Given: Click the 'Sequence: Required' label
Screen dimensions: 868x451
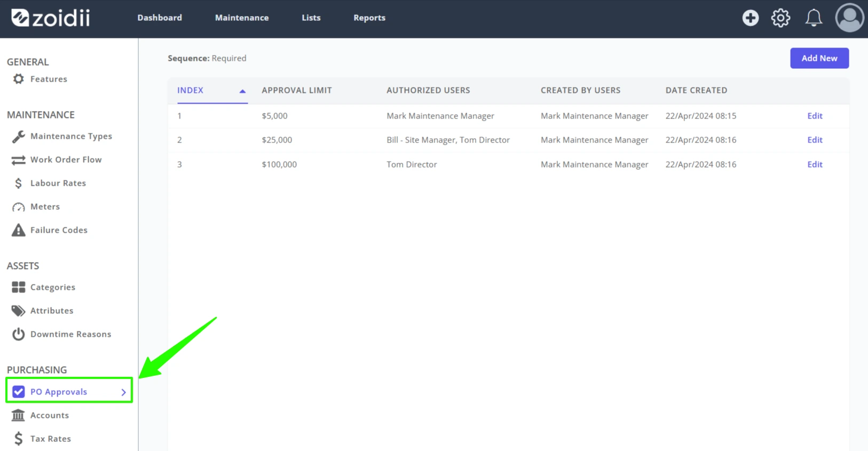Looking at the screenshot, I should [207, 58].
